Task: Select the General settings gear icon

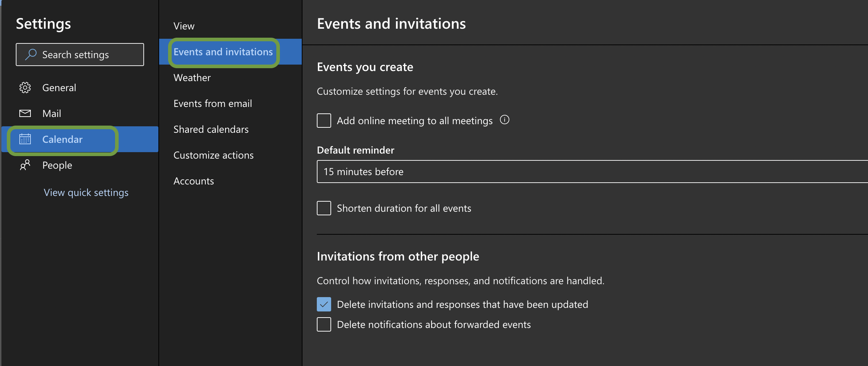Action: point(25,87)
